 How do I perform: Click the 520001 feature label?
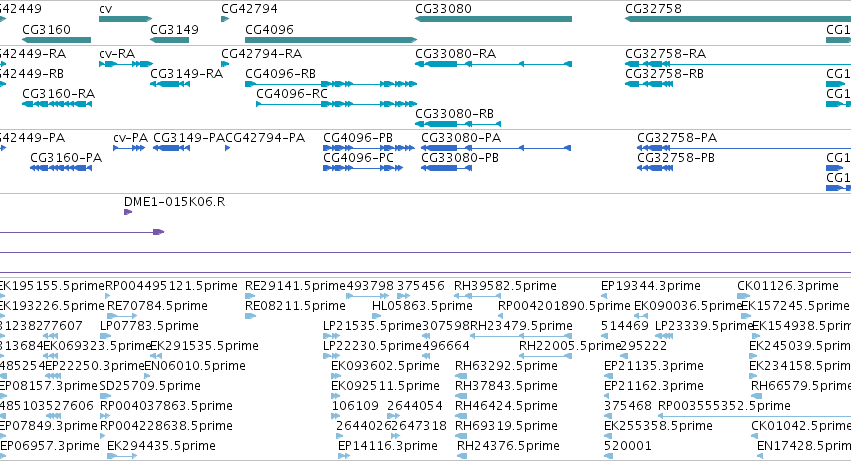[x=628, y=446]
